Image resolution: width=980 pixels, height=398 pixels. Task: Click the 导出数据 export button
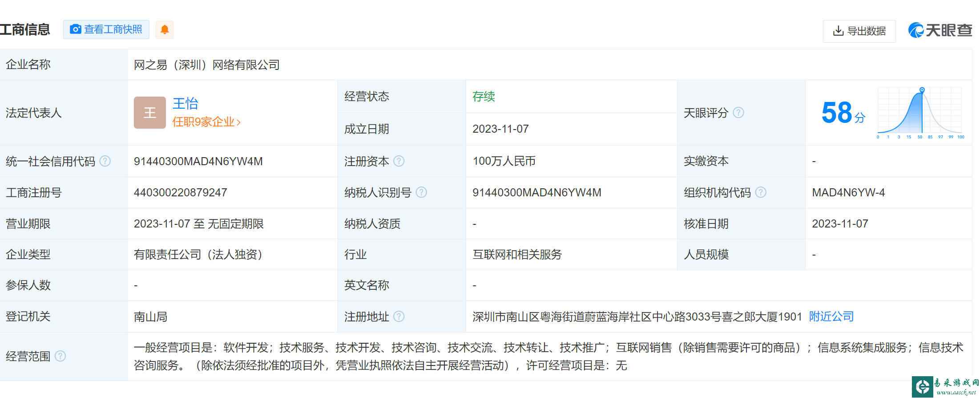(x=859, y=31)
